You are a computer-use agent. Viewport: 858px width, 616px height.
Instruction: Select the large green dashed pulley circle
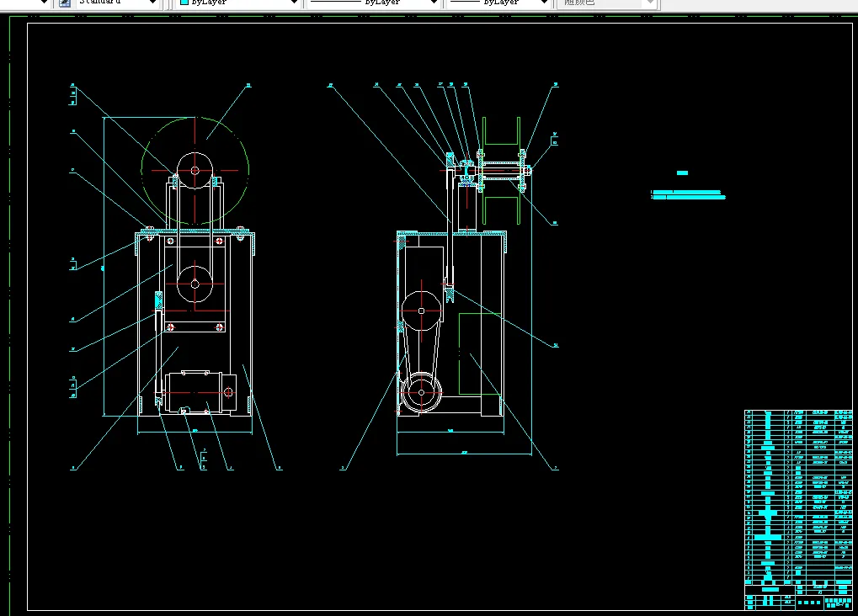[195, 170]
